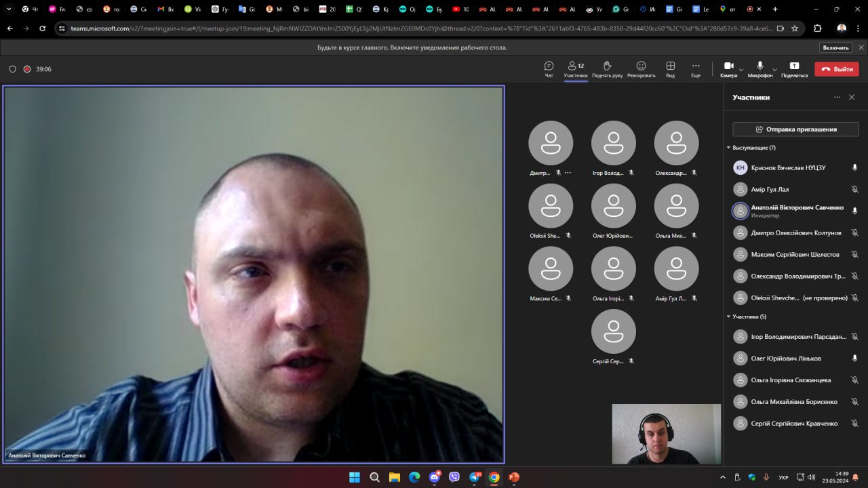Screen dimensions: 868x488
Task: Collapse the Участники (5) list section
Action: pos(729,317)
